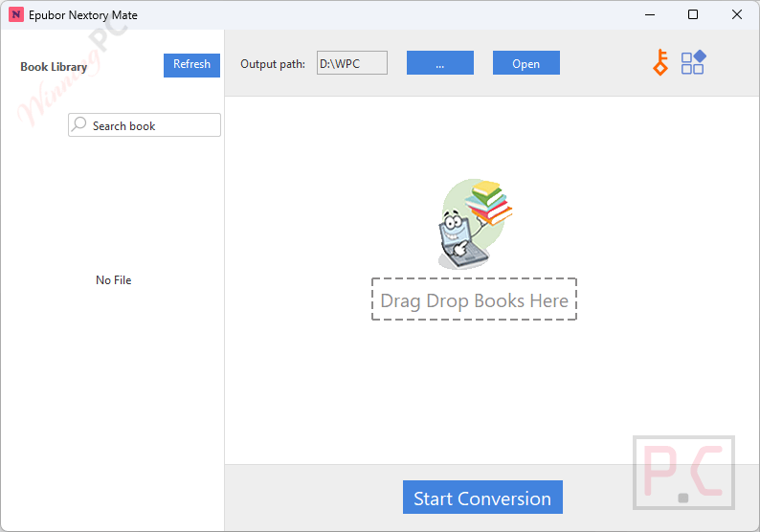Screen dimensions: 760x532
Task: Close the Epubor Nextory Mate window
Action: coord(737,14)
